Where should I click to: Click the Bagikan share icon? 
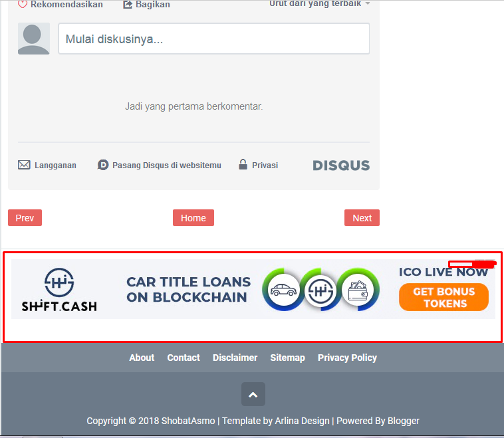(x=128, y=5)
